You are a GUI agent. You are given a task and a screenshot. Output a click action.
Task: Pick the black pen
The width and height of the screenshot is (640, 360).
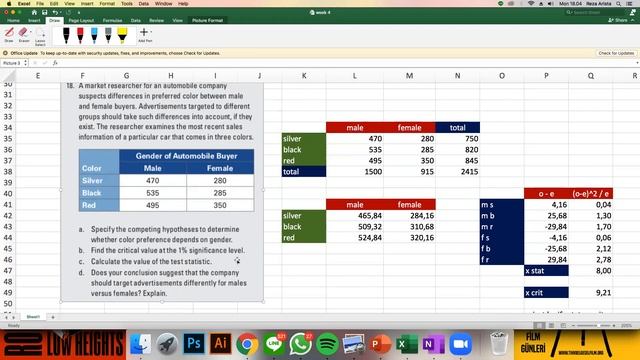pyautogui.click(x=66, y=35)
